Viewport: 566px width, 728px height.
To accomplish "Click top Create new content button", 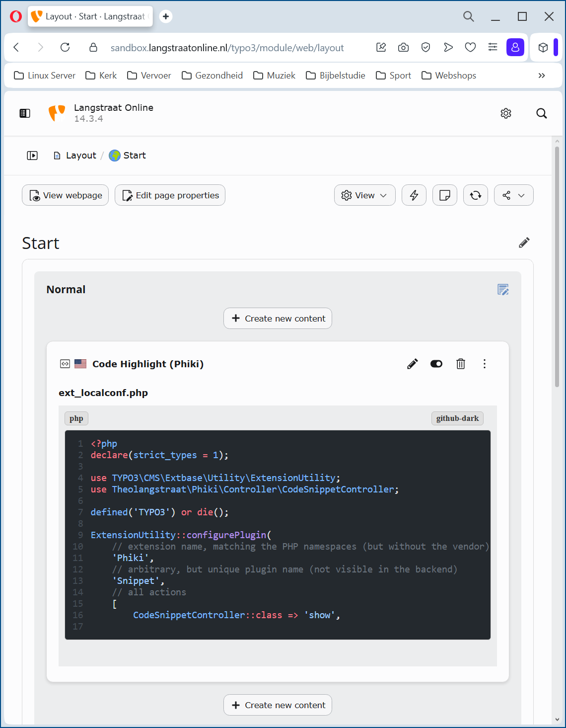I will [x=278, y=319].
